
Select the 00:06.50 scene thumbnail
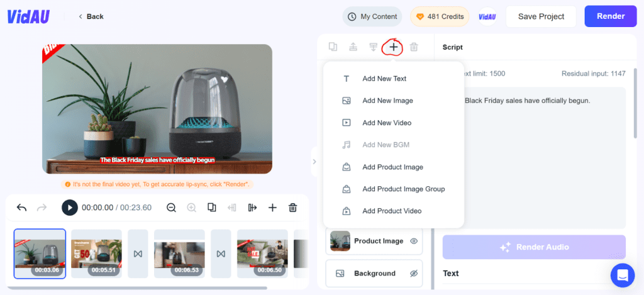(x=262, y=254)
